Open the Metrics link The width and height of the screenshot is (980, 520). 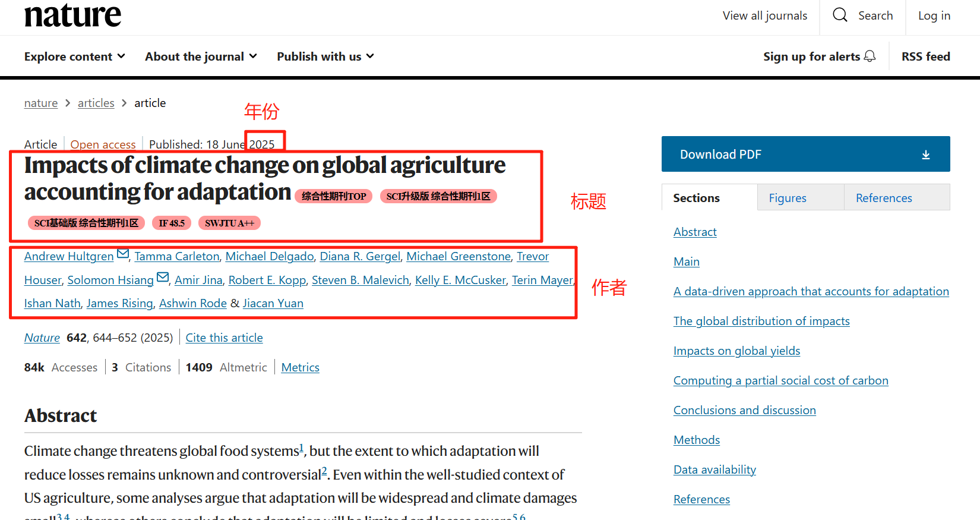click(300, 367)
